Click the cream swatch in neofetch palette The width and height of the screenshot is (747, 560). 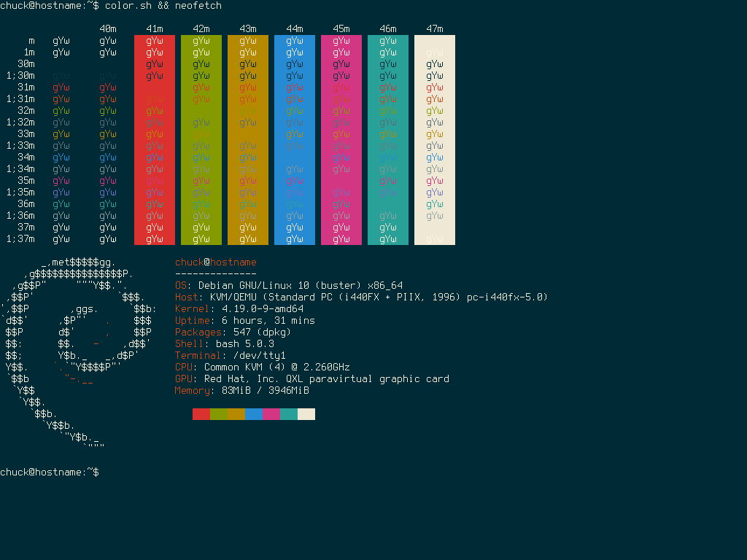pyautogui.click(x=306, y=414)
